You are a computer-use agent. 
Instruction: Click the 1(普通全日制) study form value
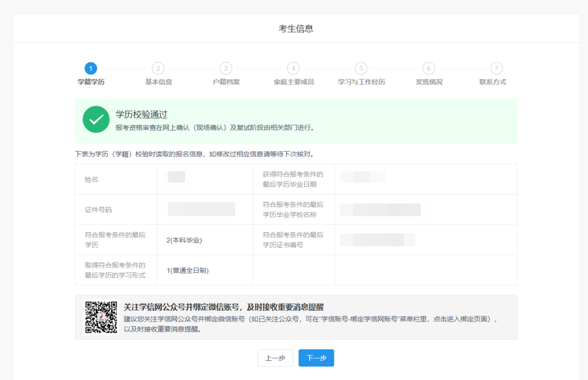(x=188, y=270)
